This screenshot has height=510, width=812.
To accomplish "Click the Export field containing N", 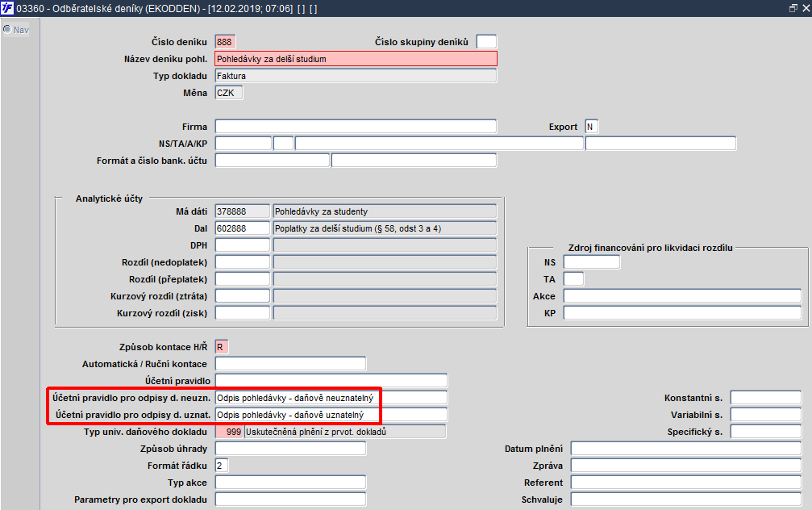I will pyautogui.click(x=591, y=127).
